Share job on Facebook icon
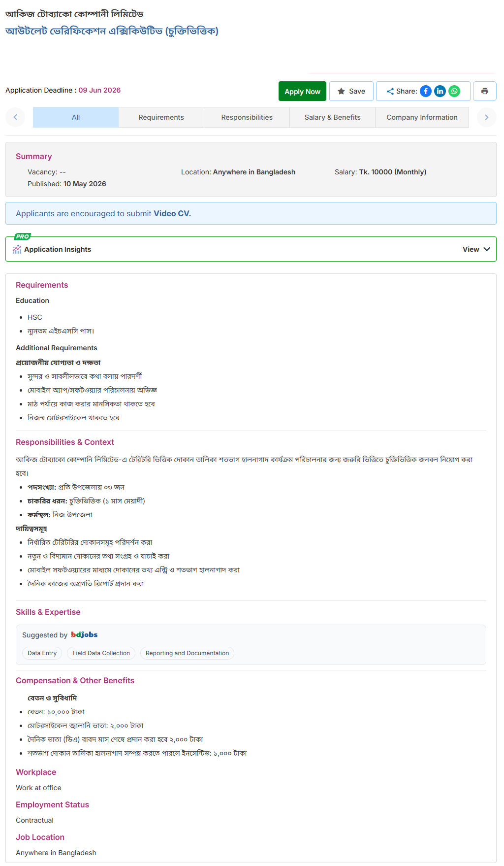The height and width of the screenshot is (866, 504). click(x=426, y=91)
